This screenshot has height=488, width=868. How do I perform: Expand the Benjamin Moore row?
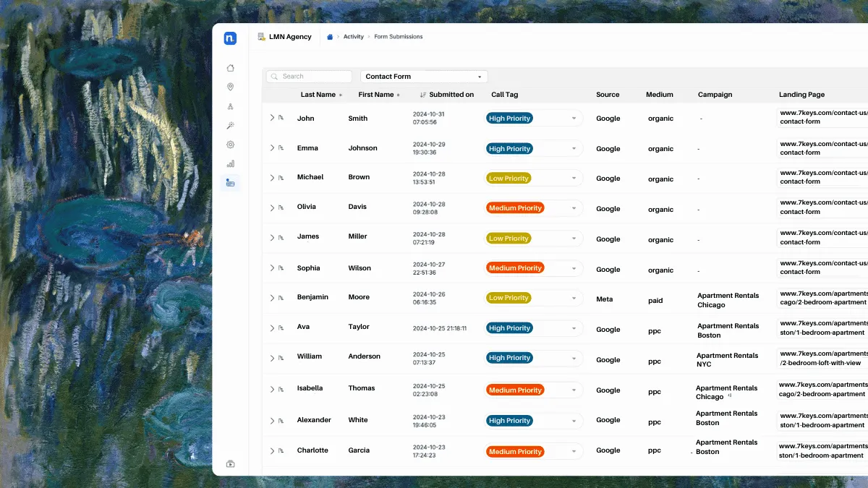pos(272,298)
